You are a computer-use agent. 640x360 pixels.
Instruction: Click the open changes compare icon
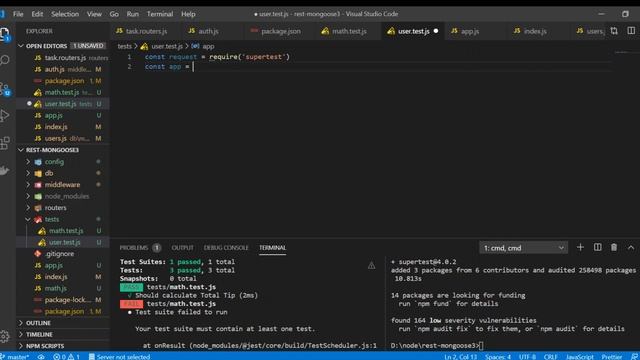tap(614, 31)
